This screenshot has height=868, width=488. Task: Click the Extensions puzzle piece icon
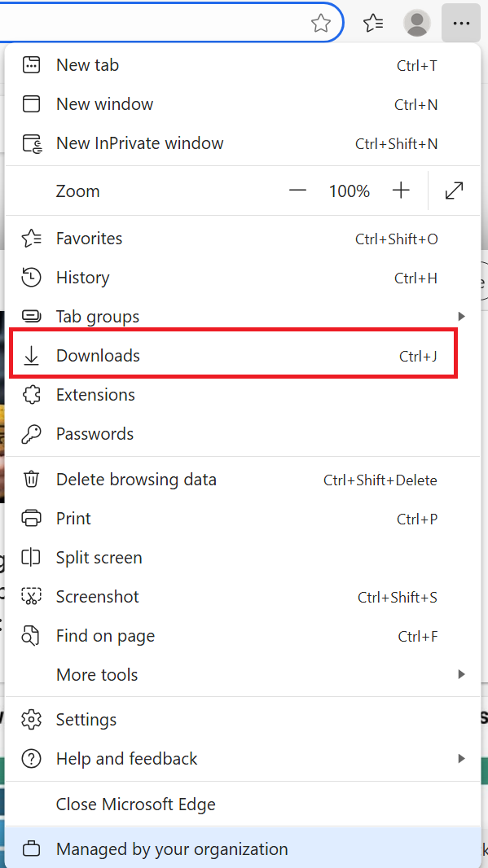click(32, 395)
